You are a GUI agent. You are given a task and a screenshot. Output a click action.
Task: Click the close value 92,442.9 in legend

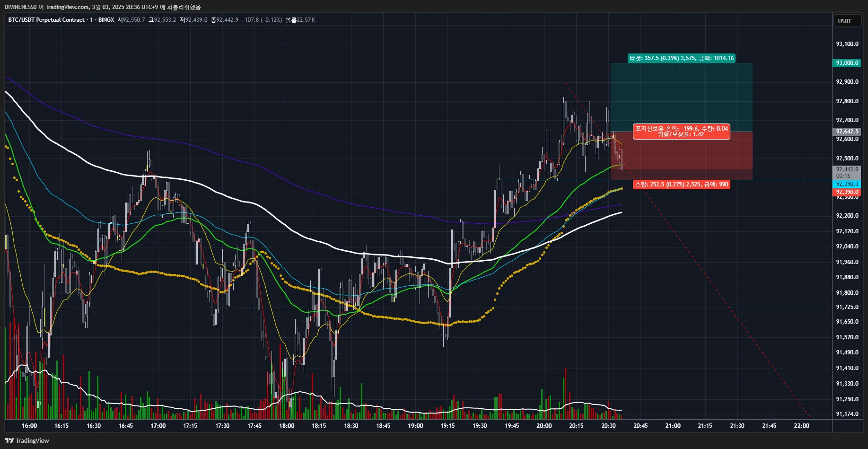pyautogui.click(x=227, y=20)
